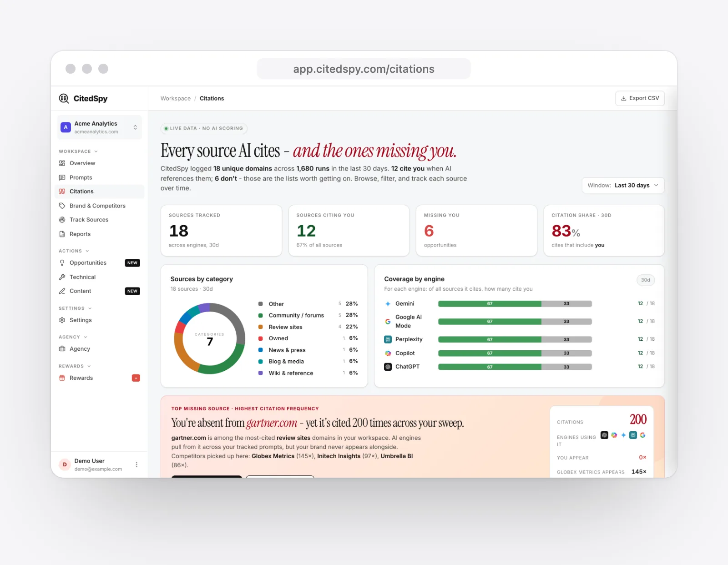
Task: Click the Track Sources target icon
Action: [62, 220]
